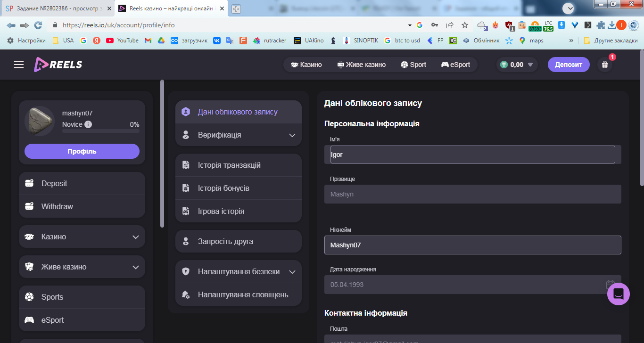Open Історія транзакцій
Viewport: 644px width, 343px height.
tap(239, 165)
